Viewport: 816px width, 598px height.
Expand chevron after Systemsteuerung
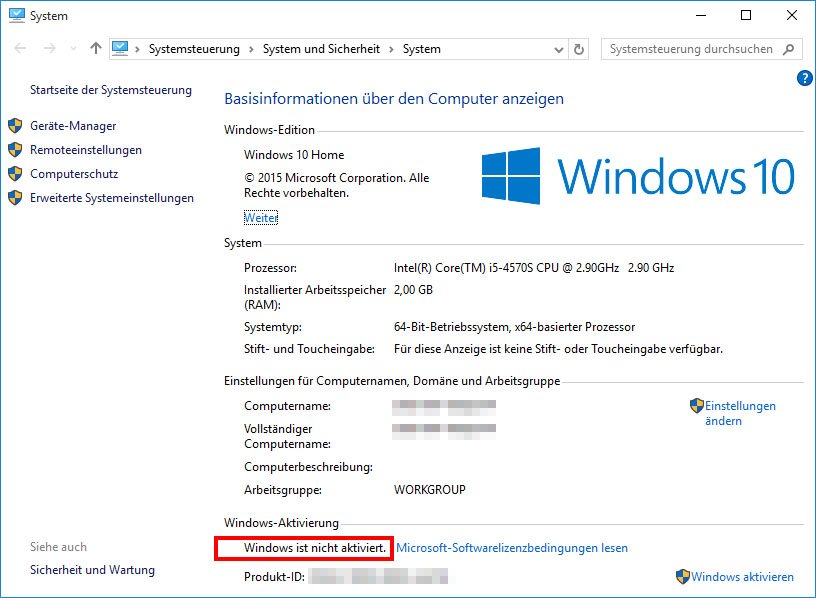pos(251,49)
